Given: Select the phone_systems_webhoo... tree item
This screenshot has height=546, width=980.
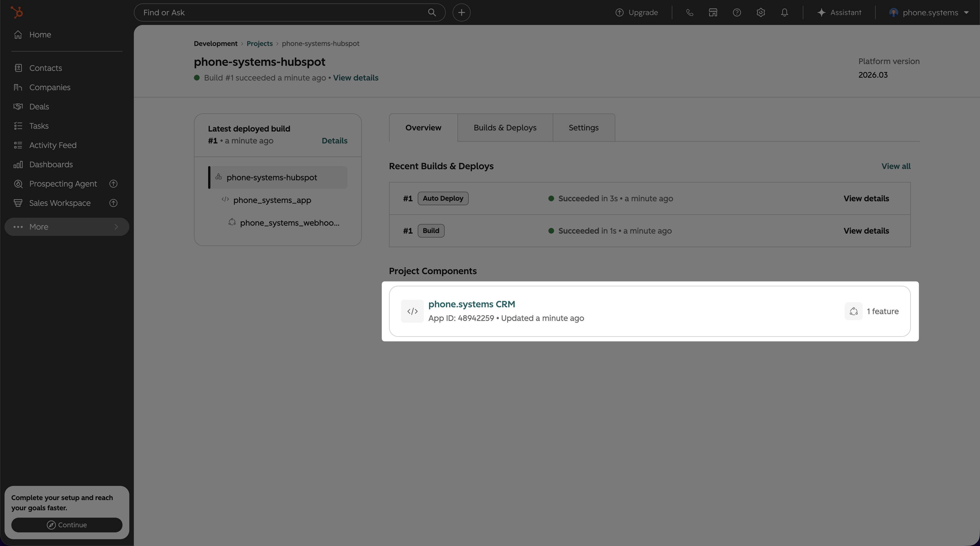Looking at the screenshot, I should [290, 223].
